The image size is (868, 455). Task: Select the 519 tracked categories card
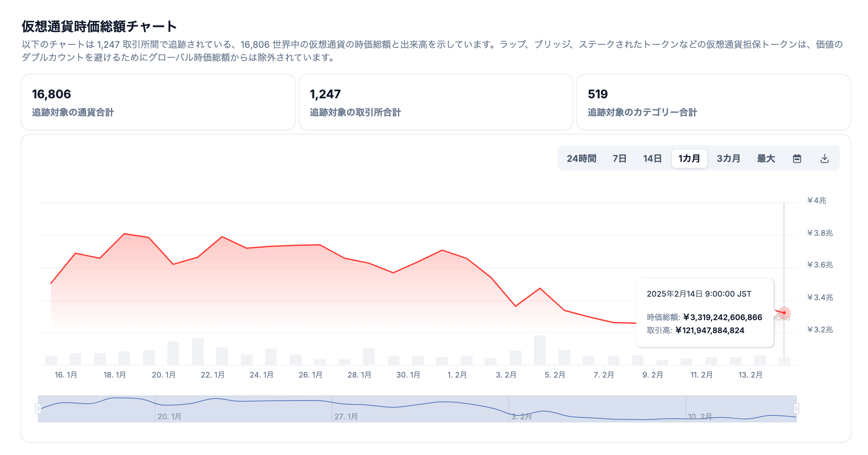[x=713, y=102]
